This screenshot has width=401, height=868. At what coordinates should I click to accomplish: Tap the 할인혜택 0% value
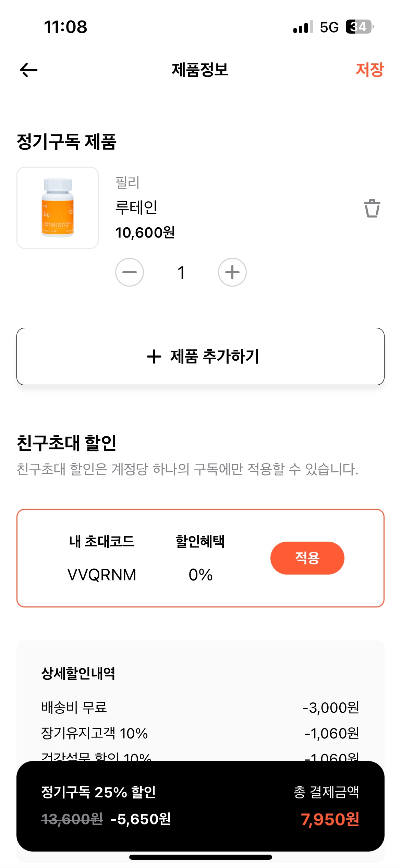pyautogui.click(x=200, y=575)
